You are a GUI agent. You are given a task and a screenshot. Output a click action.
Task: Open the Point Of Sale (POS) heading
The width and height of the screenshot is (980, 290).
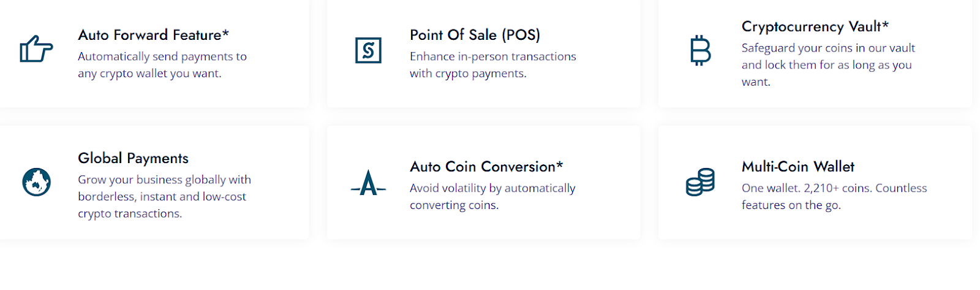(475, 35)
